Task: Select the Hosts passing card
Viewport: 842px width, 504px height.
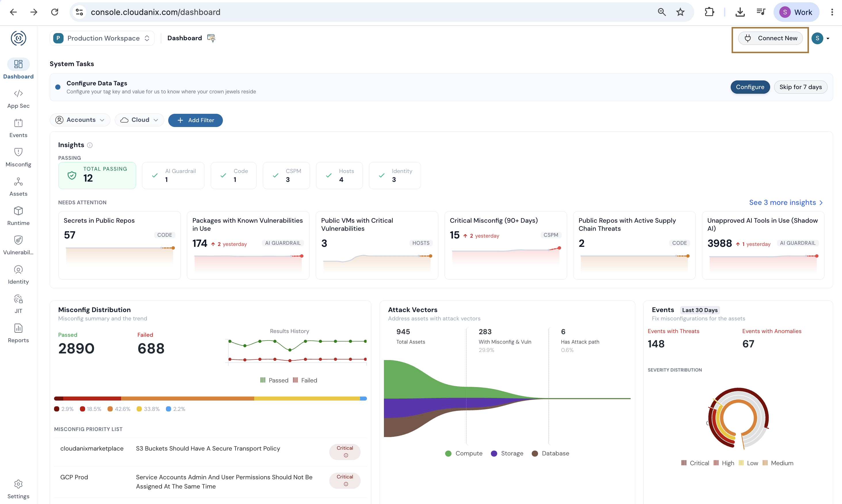Action: (339, 175)
